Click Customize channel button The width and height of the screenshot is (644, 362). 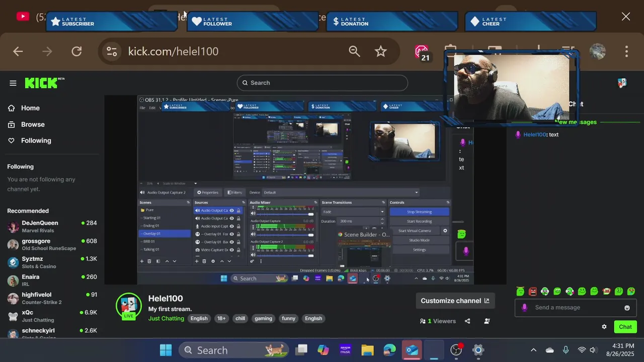pyautogui.click(x=455, y=301)
